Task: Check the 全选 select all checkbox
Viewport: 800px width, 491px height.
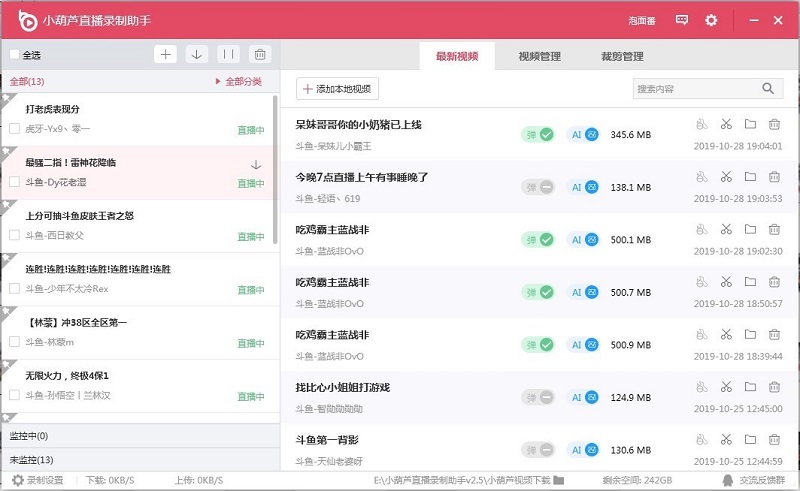Action: pyautogui.click(x=14, y=55)
